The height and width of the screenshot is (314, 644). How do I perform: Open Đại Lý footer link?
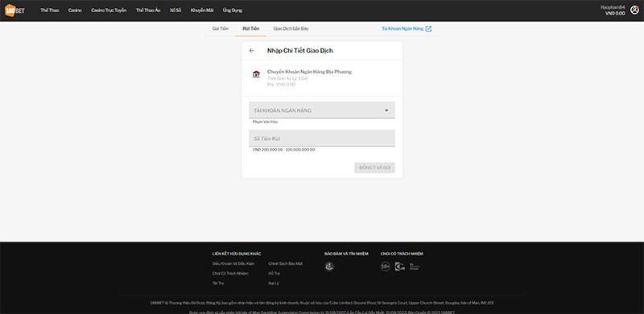pyautogui.click(x=274, y=283)
